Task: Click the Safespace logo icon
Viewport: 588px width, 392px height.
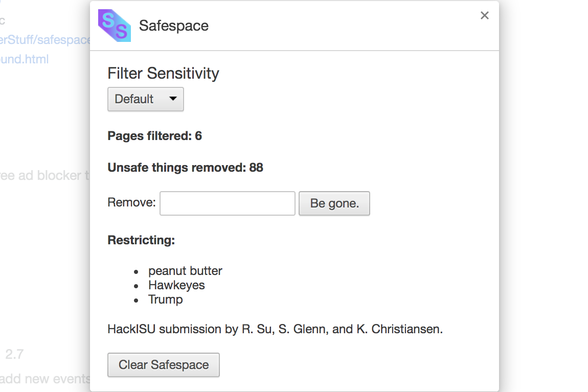Action: (114, 26)
